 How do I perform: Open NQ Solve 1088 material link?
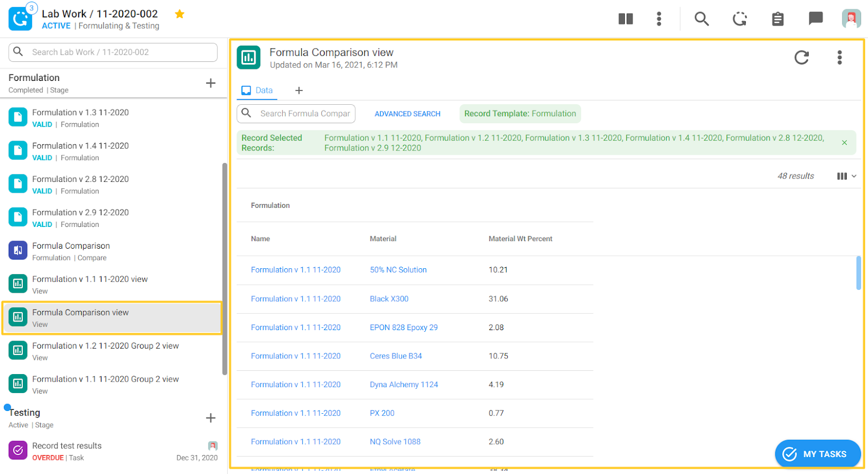point(395,442)
